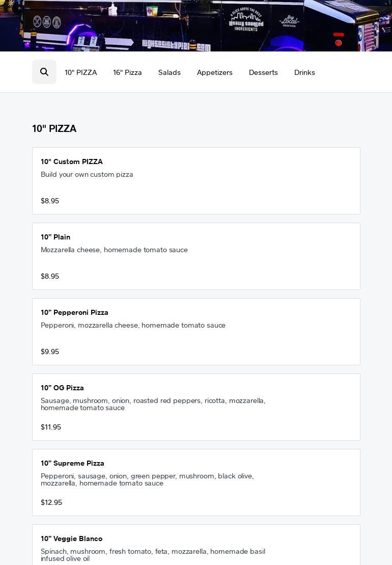Click the $12.95 Supreme Pizza price
392x565 pixels.
coord(51,503)
